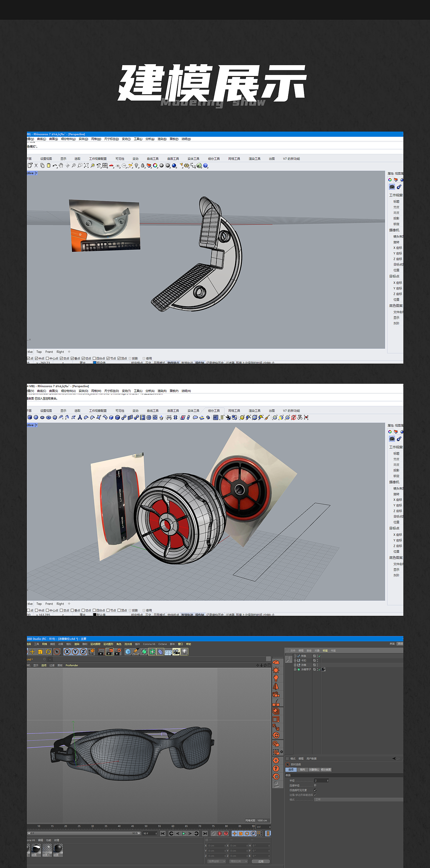Open the 模式 dropdown in Cinema 4D attribute options
Screen dimensions: 430x868
click(x=359, y=799)
